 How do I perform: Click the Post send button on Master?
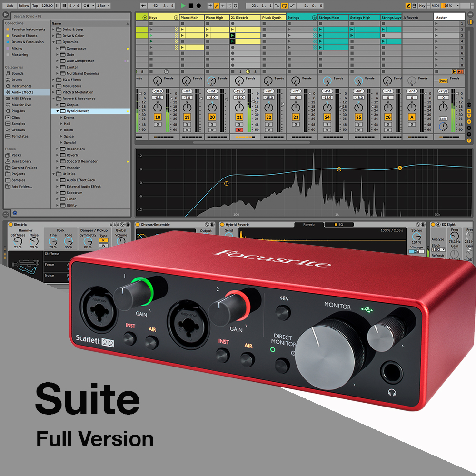click(443, 81)
